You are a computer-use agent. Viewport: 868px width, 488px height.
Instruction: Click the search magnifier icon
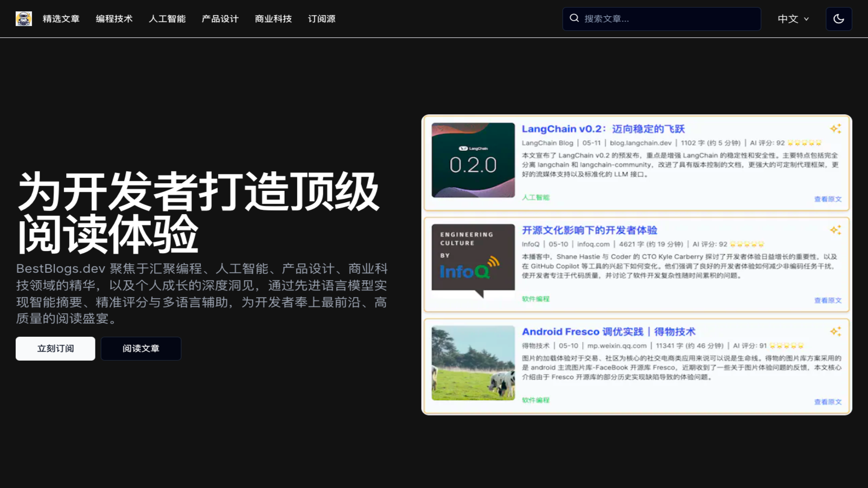[x=574, y=18]
